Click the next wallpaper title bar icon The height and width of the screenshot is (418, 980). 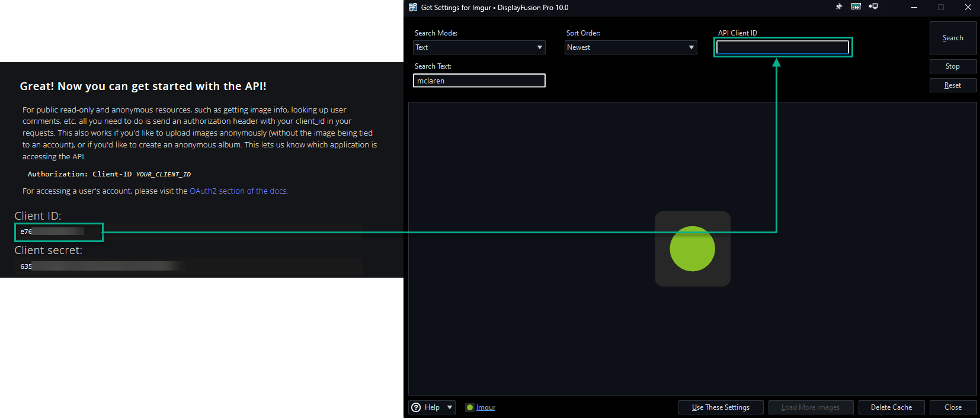pyautogui.click(x=856, y=7)
